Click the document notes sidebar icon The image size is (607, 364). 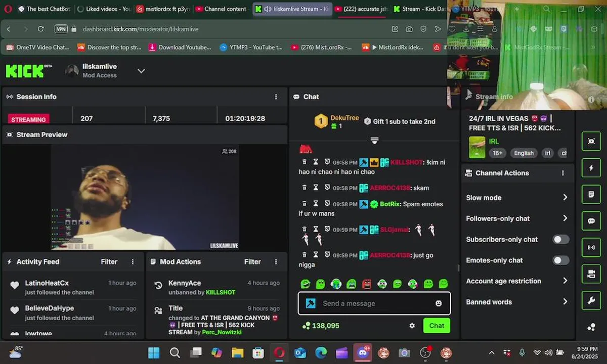pos(591,194)
